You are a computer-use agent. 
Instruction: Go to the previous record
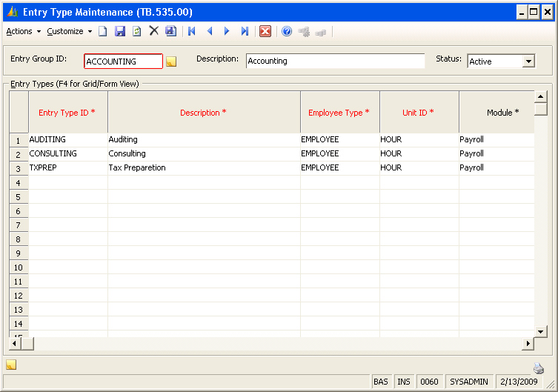(x=210, y=31)
